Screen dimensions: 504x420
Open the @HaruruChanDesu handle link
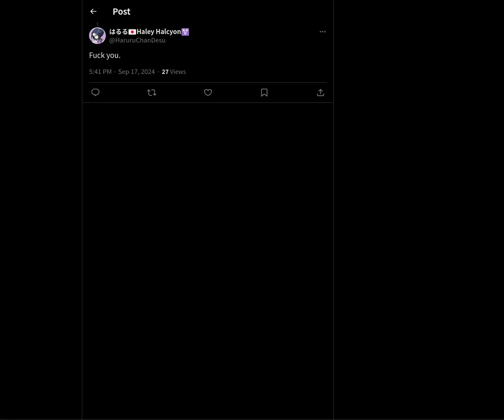pos(137,40)
